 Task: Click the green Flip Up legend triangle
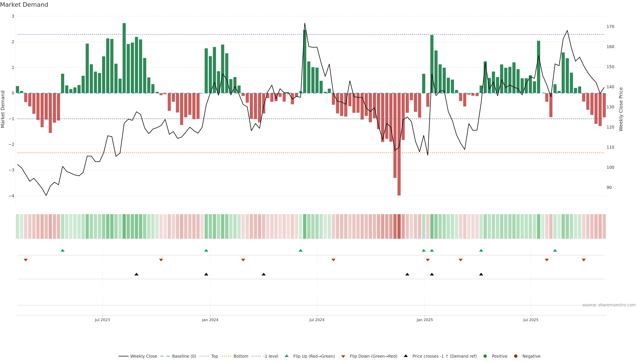[287, 356]
